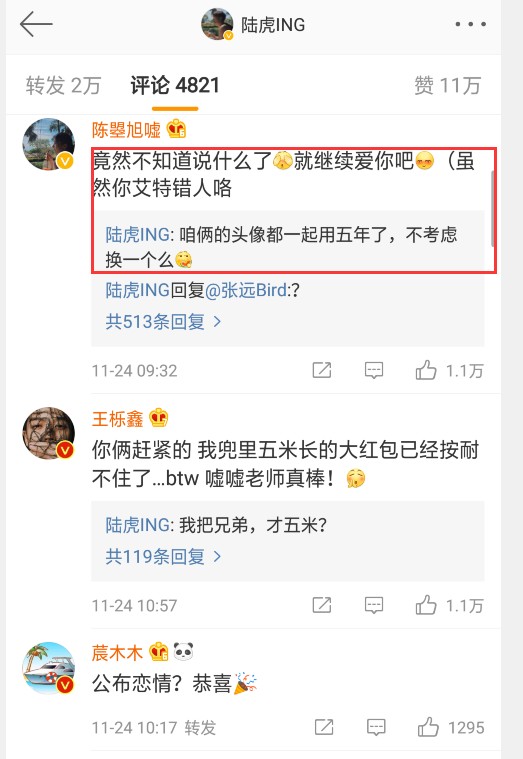Open 陆虎ING header avatar

click(x=216, y=24)
